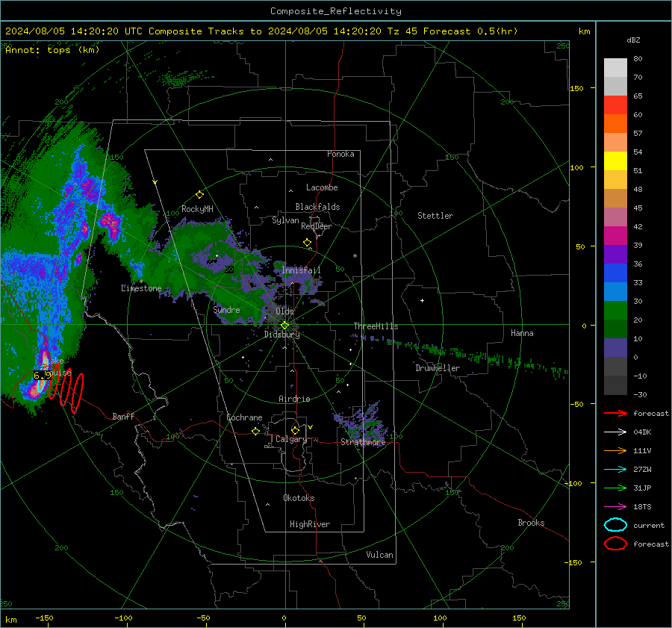Click the RockyMH label
Viewport: 672px width, 628px height.
[x=197, y=209]
